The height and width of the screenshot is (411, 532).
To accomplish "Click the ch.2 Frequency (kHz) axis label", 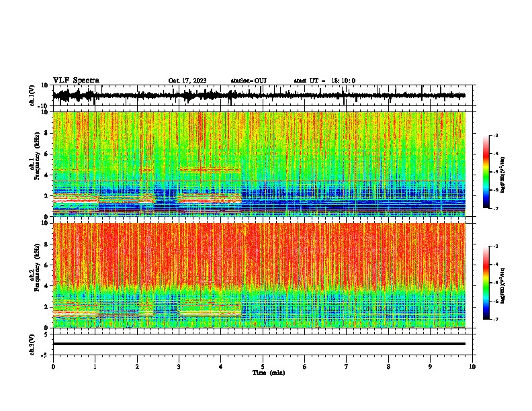I will 34,267.
